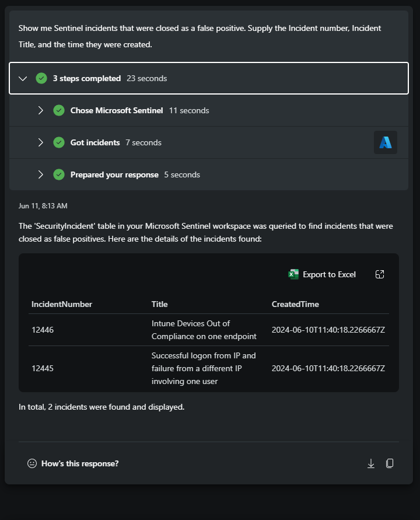Click the Title column header
This screenshot has width=420, height=520.
tap(159, 305)
